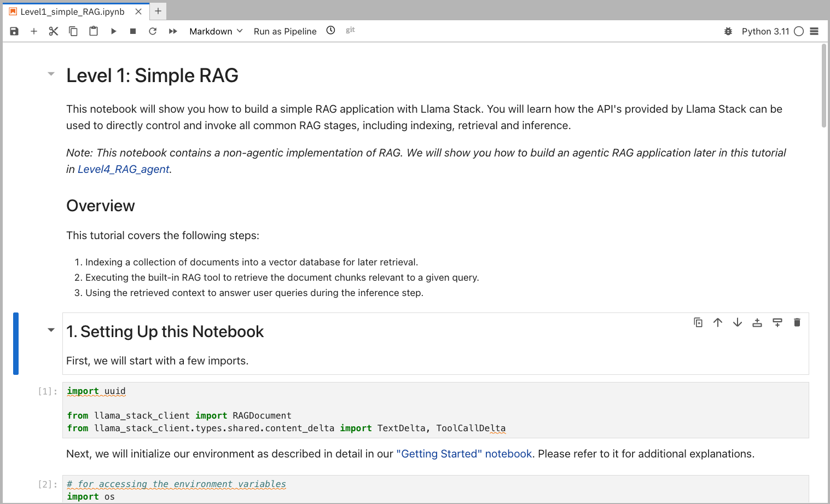Click the text 'First, we will start with a few imports.'
Viewport: 830px width, 504px height.
pos(158,361)
